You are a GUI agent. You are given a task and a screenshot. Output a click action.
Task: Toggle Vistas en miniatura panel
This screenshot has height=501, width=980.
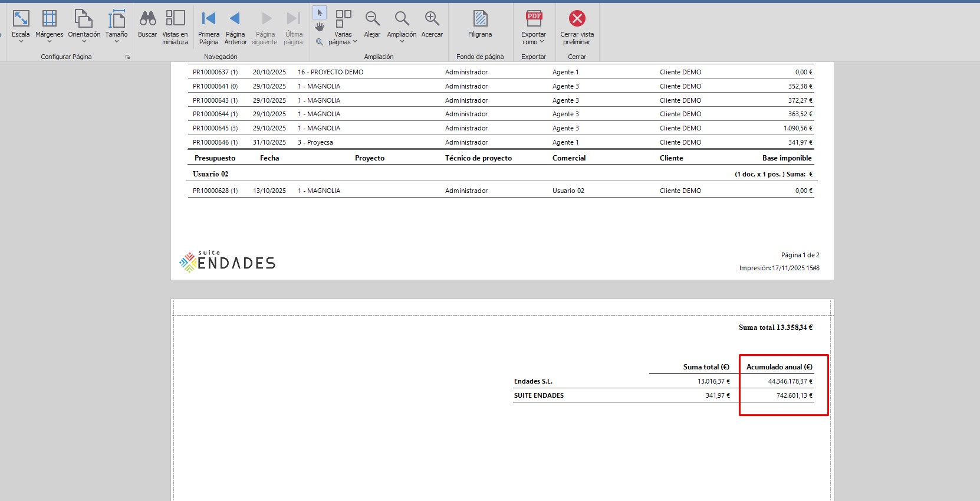[175, 25]
